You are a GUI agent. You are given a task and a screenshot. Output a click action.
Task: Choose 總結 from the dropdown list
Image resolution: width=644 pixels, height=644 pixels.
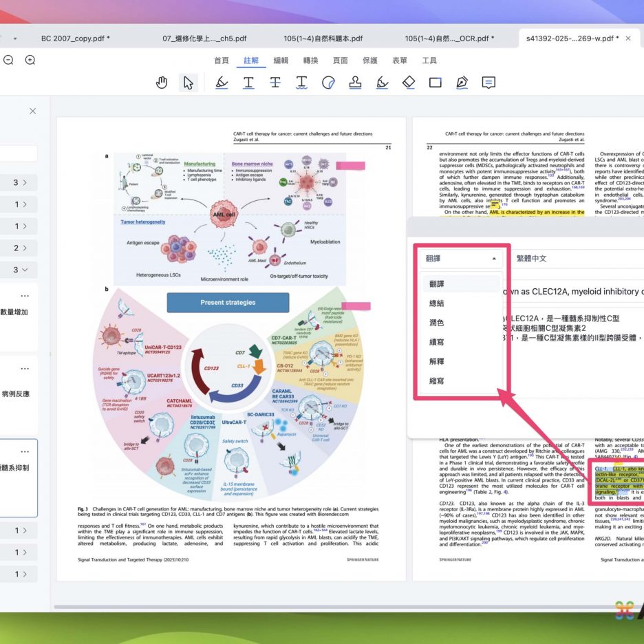[x=437, y=303]
